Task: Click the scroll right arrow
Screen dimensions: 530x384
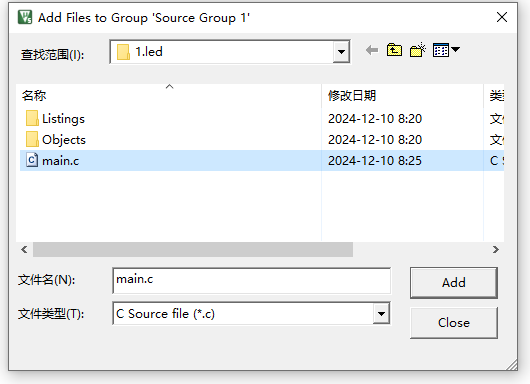Action: point(496,249)
